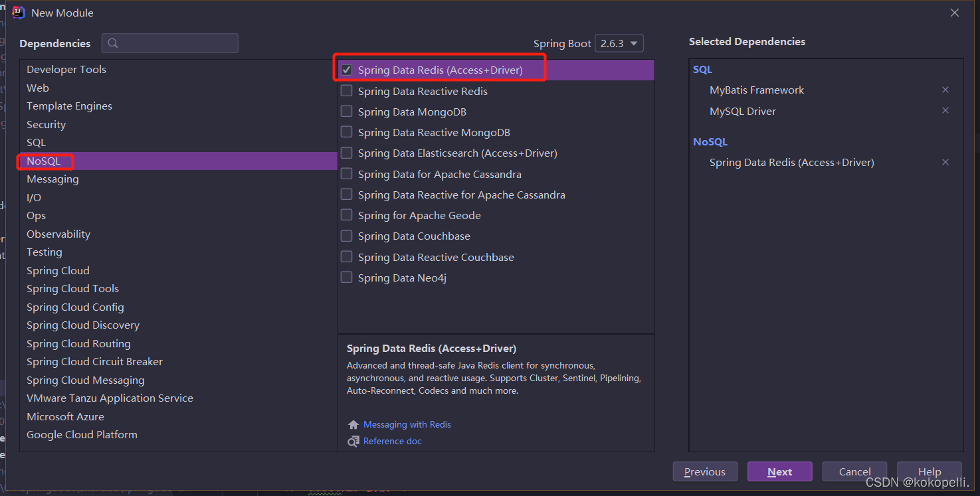
Task: Open Spring Cloud Tools category
Action: point(179,289)
